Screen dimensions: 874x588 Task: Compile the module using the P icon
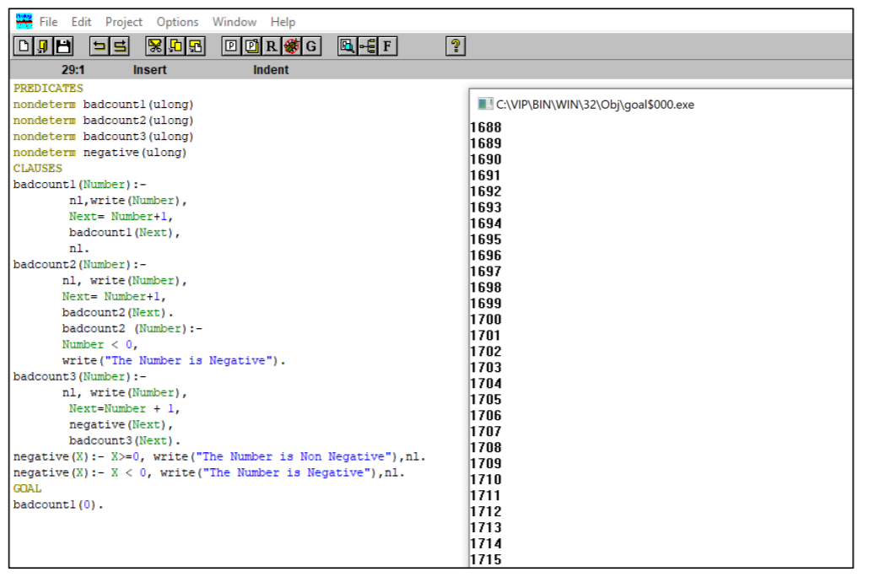[230, 46]
